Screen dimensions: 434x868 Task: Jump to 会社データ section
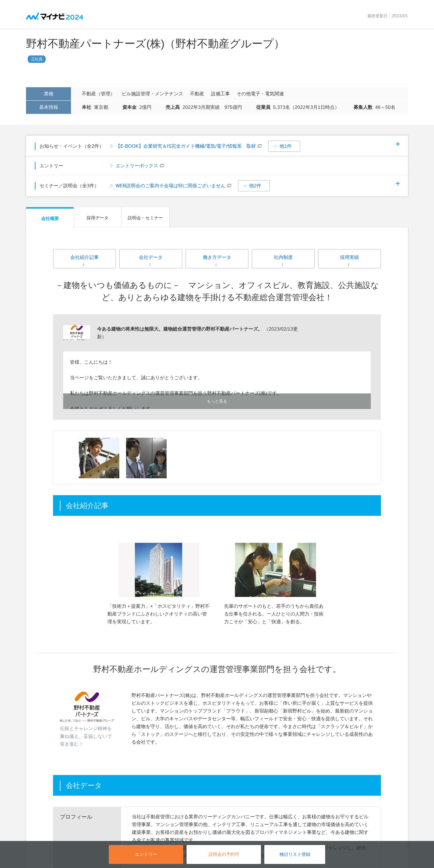coord(151,259)
